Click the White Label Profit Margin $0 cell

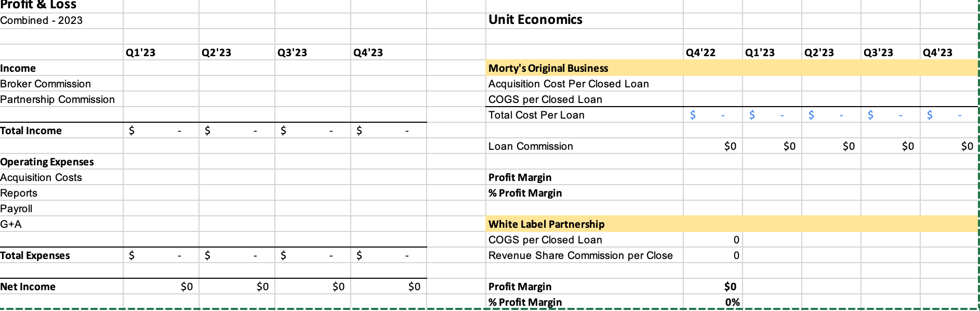713,287
